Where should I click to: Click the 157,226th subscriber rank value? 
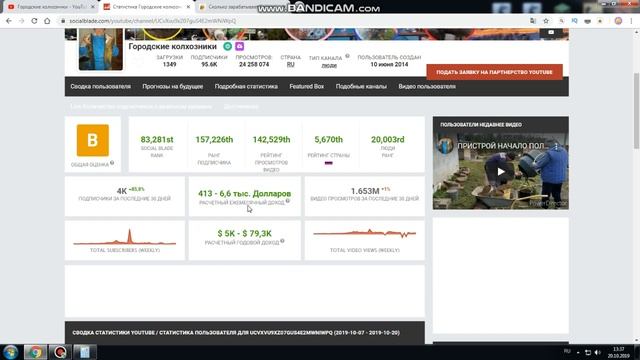pos(214,140)
